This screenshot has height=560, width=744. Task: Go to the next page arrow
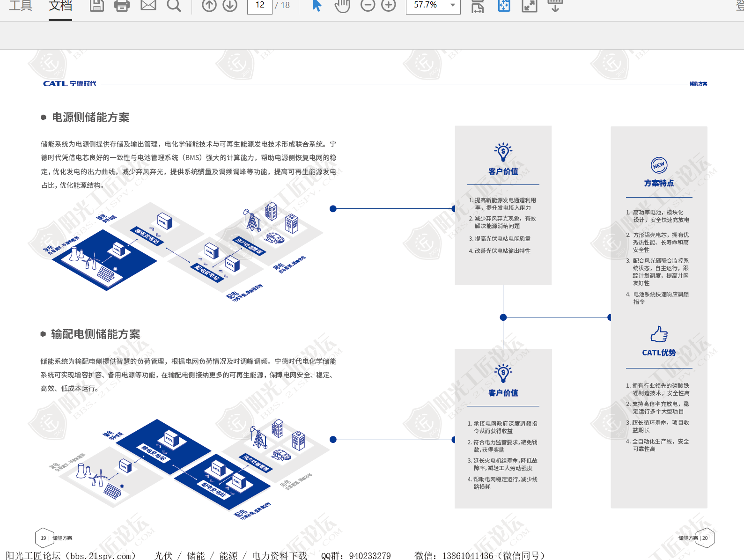coord(229,6)
